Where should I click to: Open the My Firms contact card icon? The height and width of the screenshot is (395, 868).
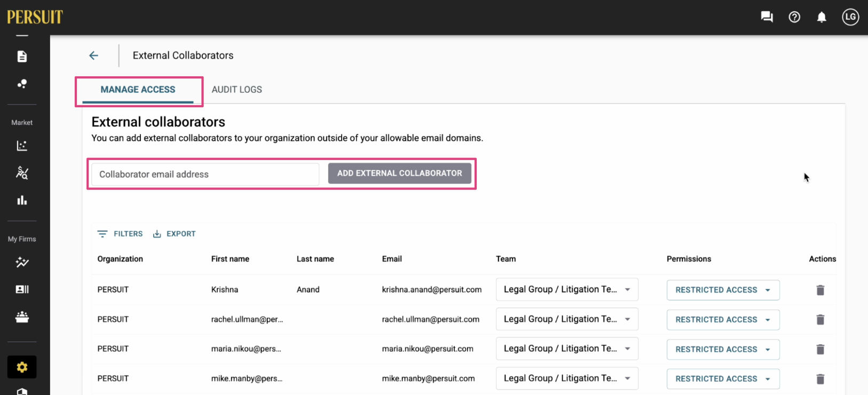22,289
